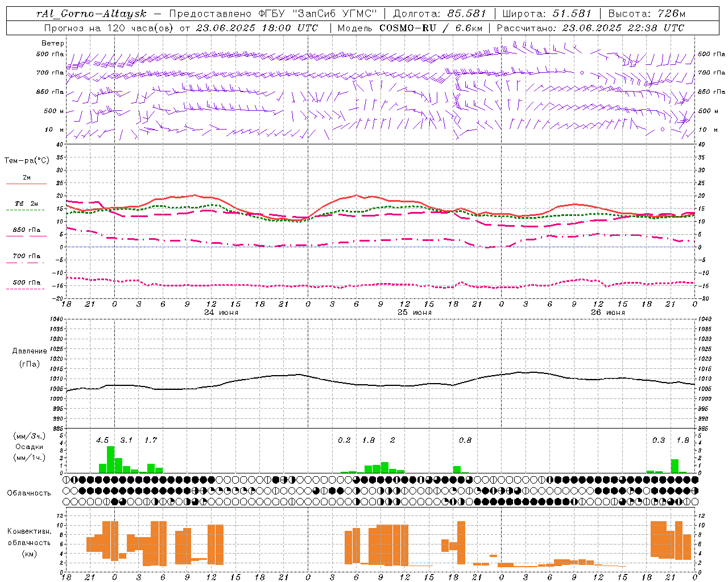Click the '3.1' precipitation total value
The width and height of the screenshot is (728, 582).
pos(126,440)
